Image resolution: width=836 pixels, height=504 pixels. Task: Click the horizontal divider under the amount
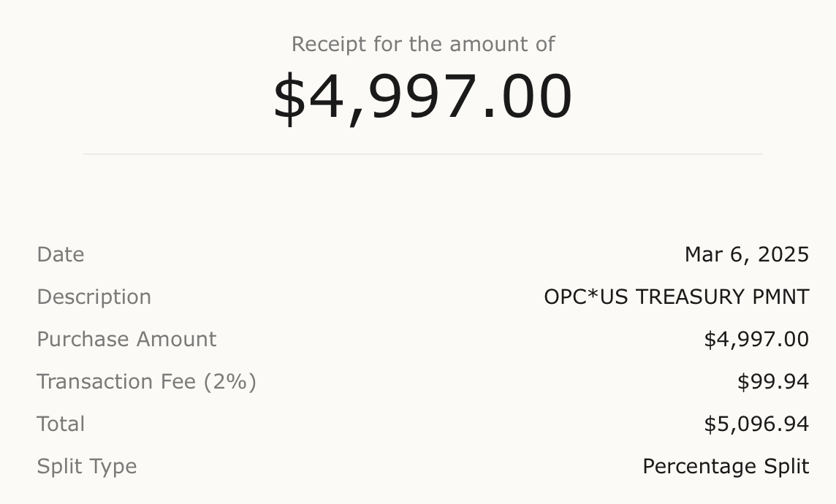click(x=423, y=154)
